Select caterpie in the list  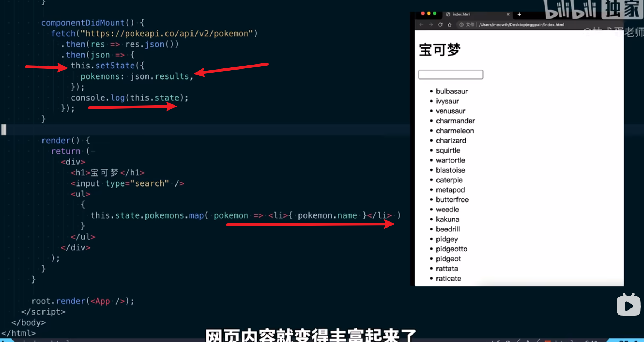click(x=449, y=180)
